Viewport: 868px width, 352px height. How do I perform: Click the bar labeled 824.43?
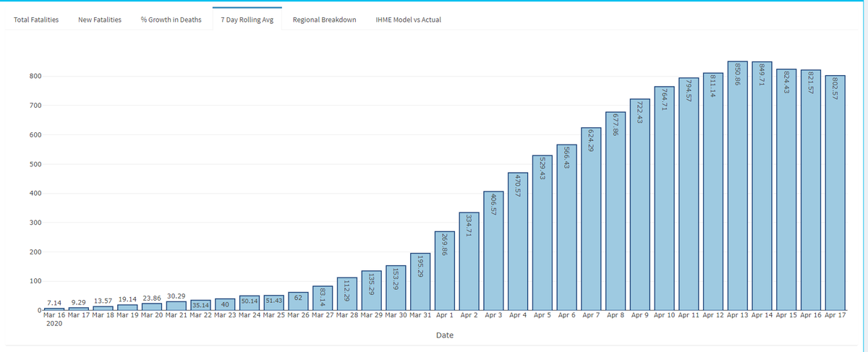[x=786, y=189]
